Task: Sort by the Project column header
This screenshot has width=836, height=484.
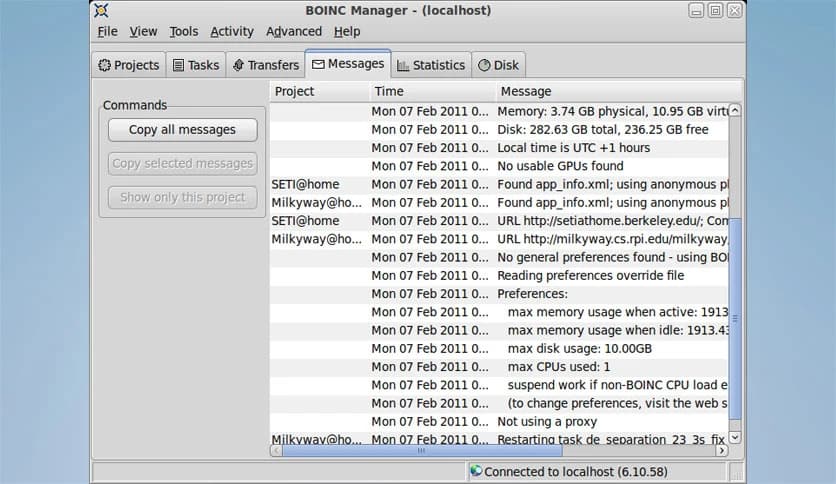Action: 319,92
